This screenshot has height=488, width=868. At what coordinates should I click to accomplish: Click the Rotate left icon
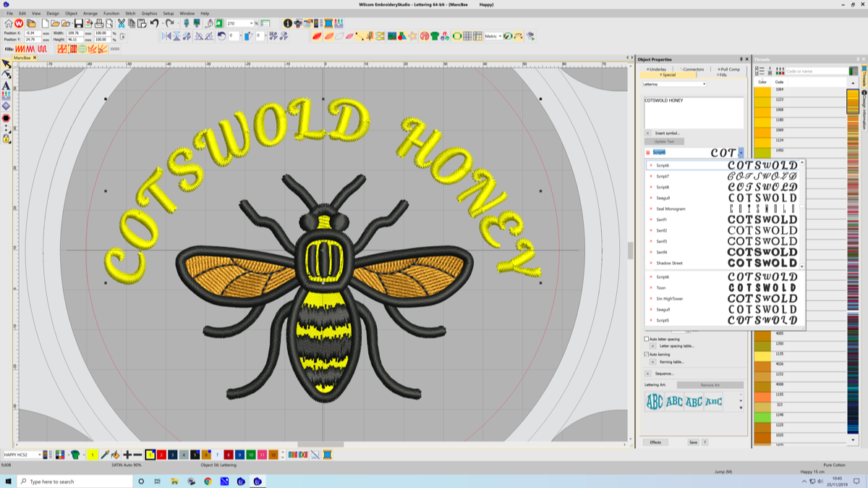221,35
